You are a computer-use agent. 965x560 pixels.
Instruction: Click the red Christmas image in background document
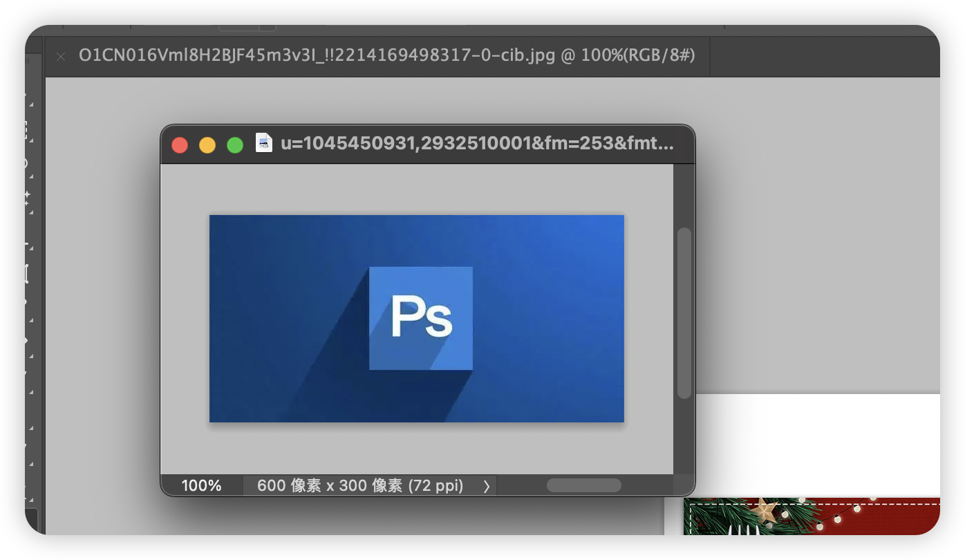tap(812, 516)
